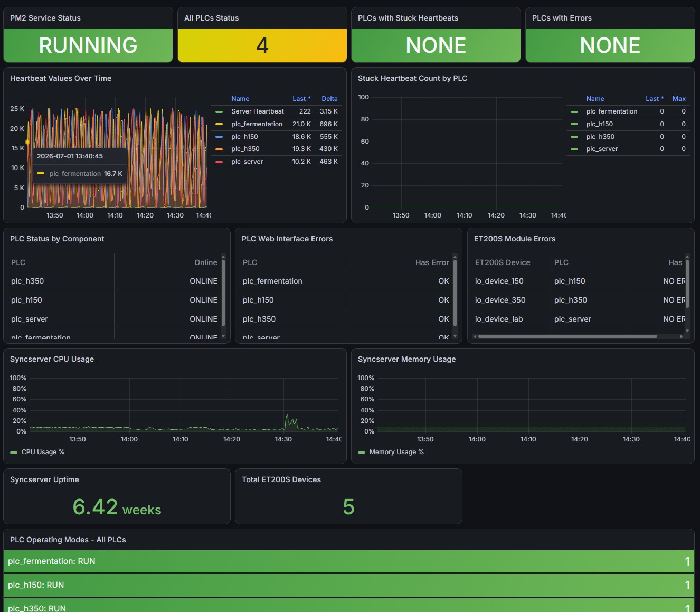The width and height of the screenshot is (700, 612).
Task: Open Total ET200S Devices panel title
Action: [x=281, y=479]
